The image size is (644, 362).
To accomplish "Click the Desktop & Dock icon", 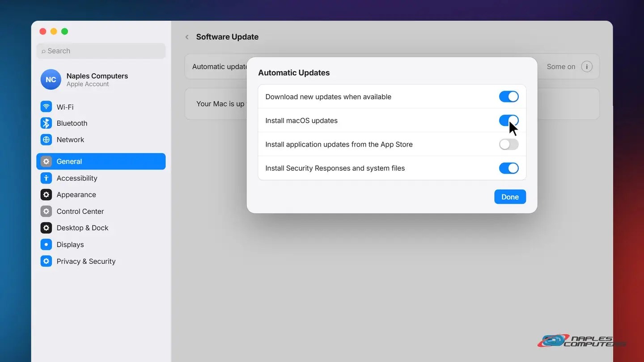I will point(46,227).
